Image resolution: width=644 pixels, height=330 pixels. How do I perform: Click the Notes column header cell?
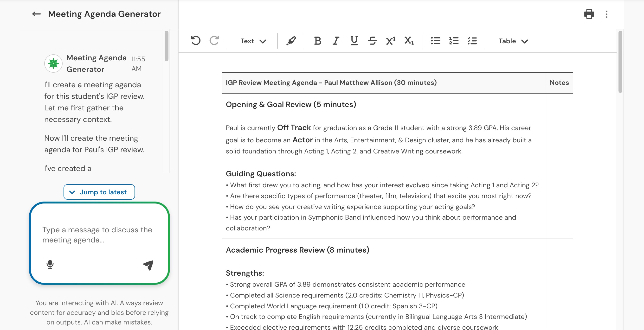[x=559, y=83]
